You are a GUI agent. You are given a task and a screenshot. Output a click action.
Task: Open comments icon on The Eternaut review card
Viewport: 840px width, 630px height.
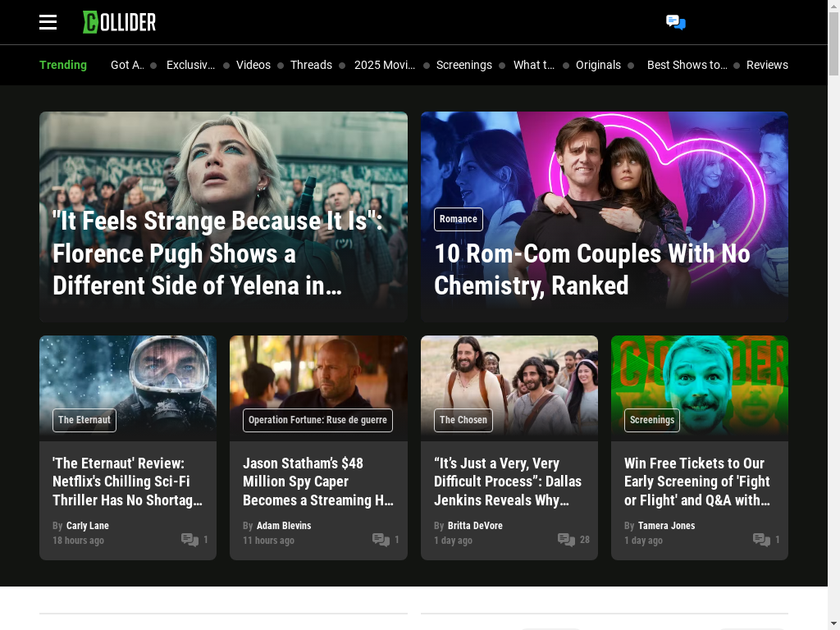(x=189, y=540)
